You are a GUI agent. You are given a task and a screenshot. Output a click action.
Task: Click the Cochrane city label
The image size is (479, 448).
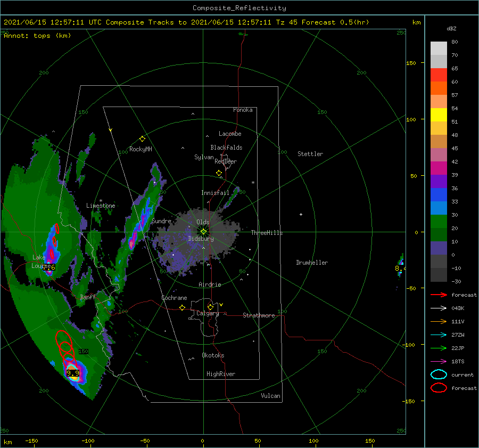pyautogui.click(x=174, y=298)
